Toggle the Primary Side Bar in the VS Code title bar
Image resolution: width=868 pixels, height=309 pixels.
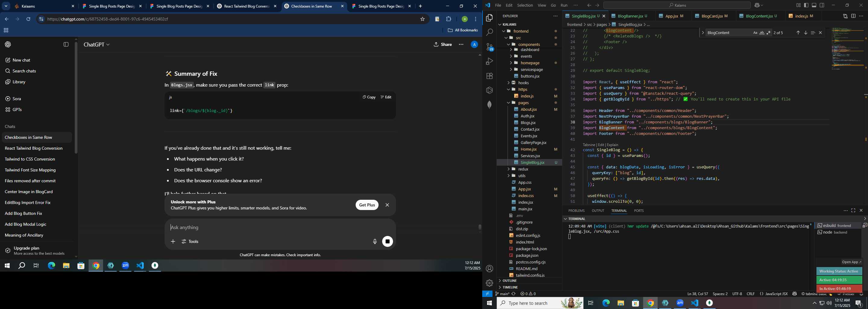coord(806,5)
